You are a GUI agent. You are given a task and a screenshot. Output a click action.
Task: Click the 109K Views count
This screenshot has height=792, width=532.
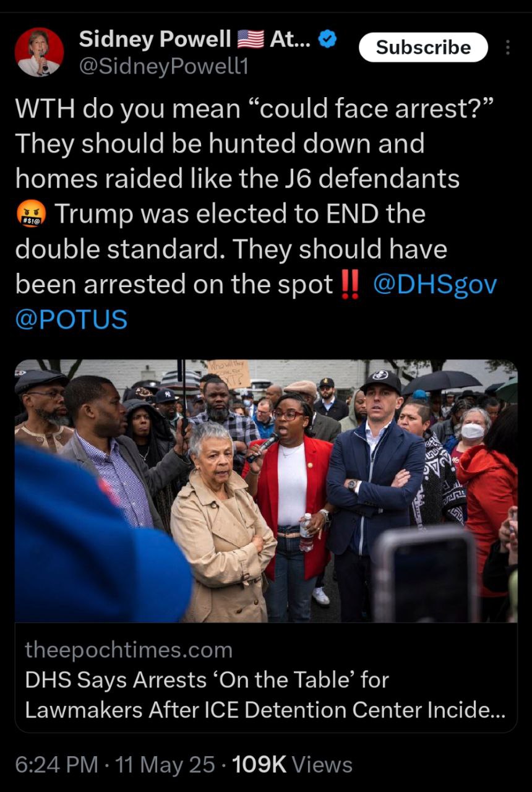point(293,765)
